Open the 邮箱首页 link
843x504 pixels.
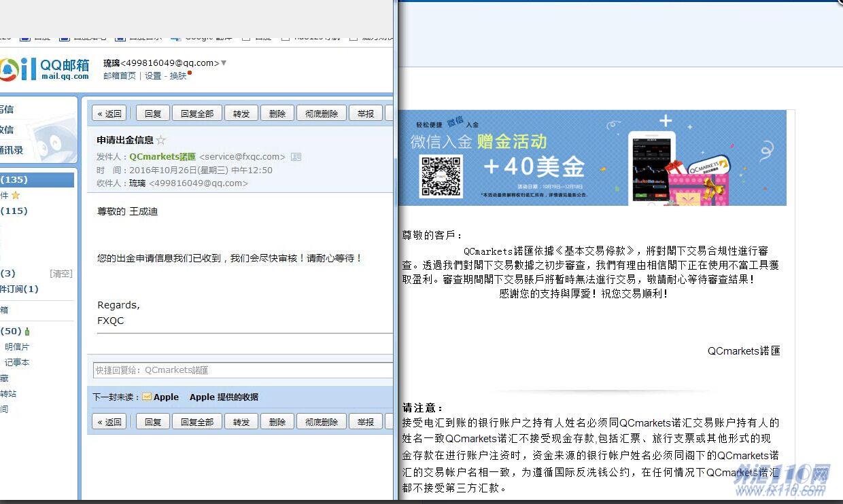click(x=120, y=76)
